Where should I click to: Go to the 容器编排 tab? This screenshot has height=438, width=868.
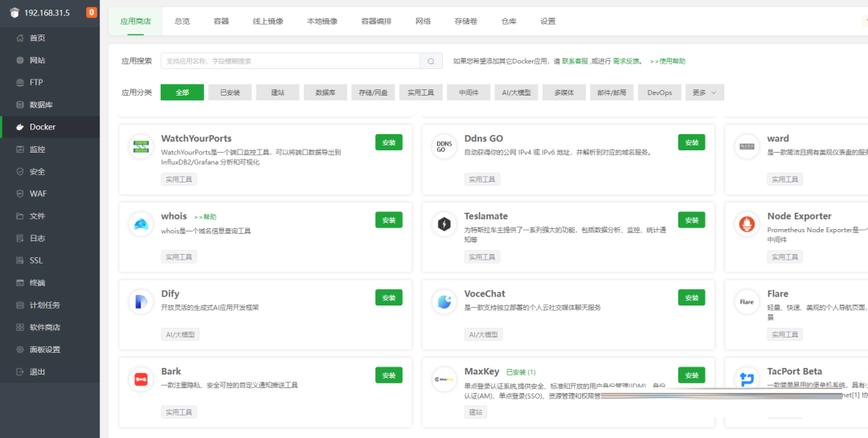[376, 22]
